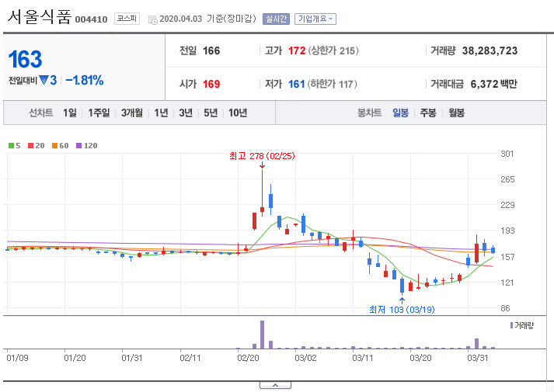The width and height of the screenshot is (554, 392).
Task: Switch to 일봉 daily candle chart
Action: [x=400, y=113]
